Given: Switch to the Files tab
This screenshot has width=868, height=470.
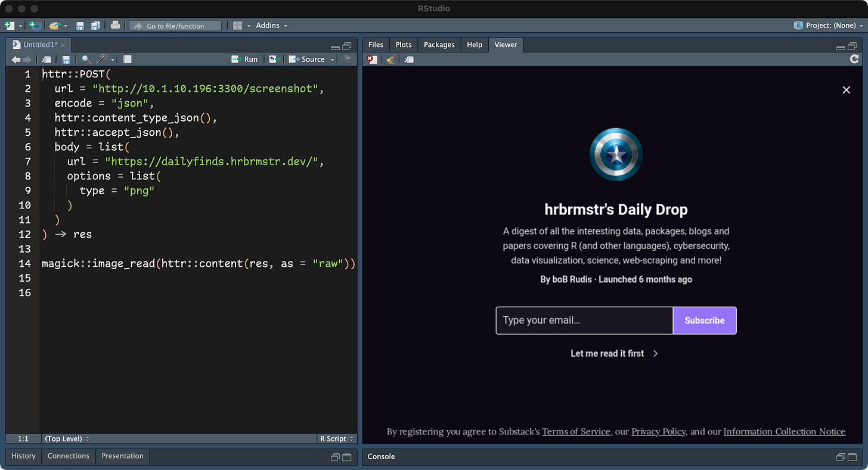Looking at the screenshot, I should [376, 45].
